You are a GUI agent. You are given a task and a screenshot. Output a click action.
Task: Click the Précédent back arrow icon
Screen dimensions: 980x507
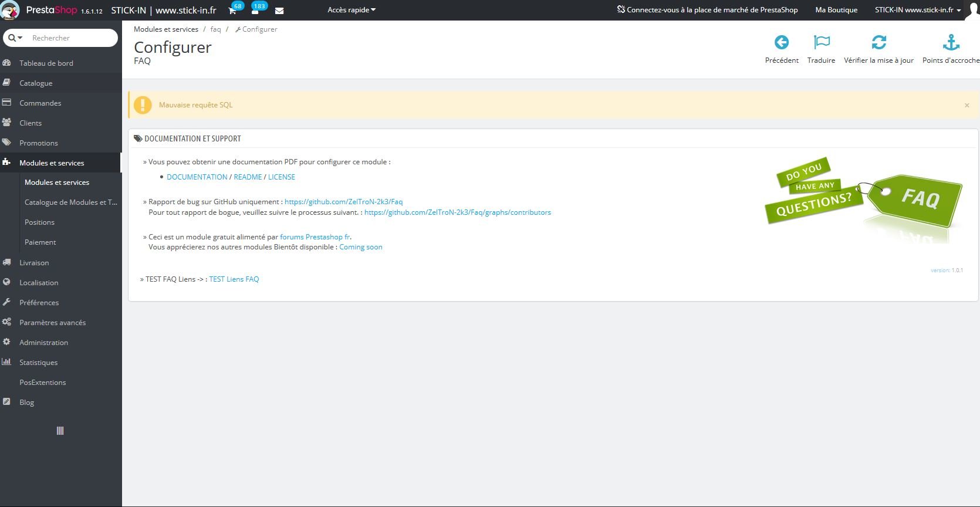click(x=782, y=42)
